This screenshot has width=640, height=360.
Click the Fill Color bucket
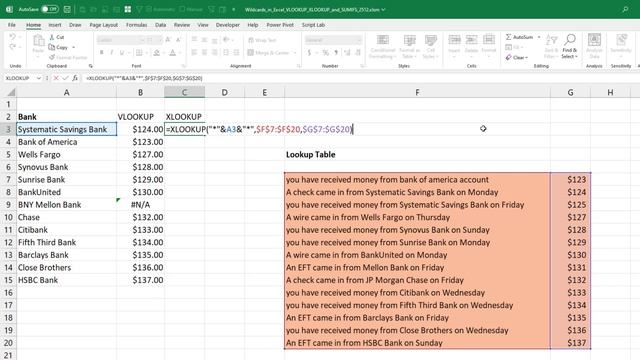(x=157, y=53)
